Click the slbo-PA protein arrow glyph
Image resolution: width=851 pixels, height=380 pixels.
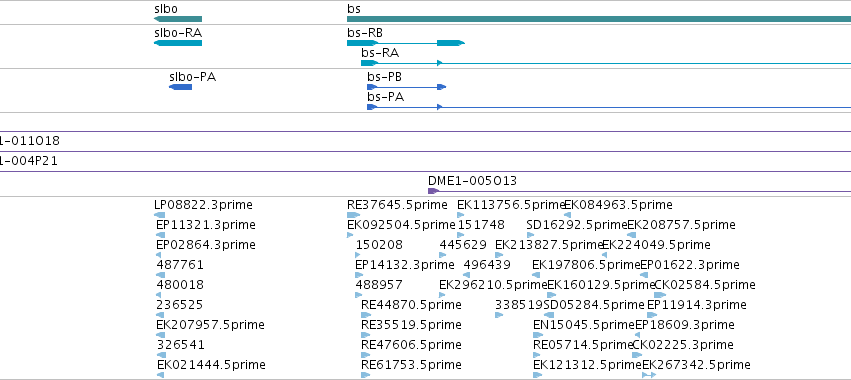click(181, 87)
